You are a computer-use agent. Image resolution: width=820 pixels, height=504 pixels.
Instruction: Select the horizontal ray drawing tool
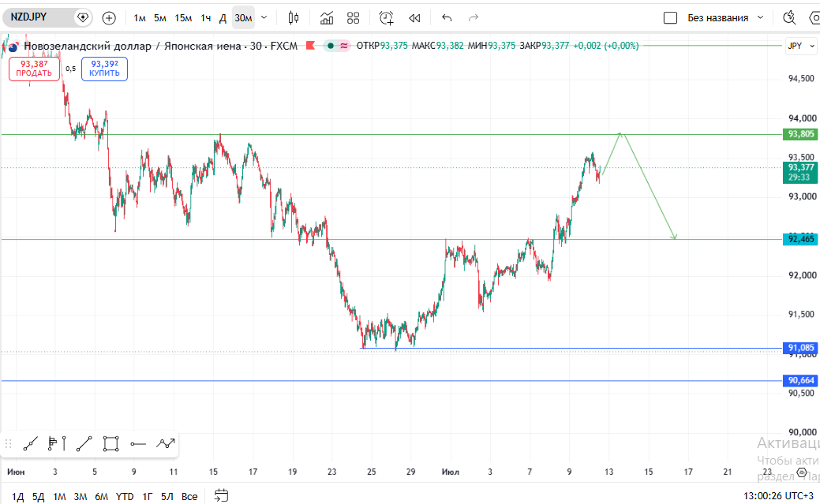point(138,444)
